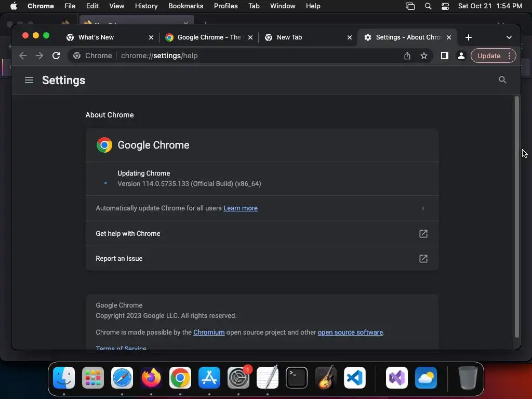Image resolution: width=532 pixels, height=399 pixels.
Task: Close the New Tab tab
Action: [x=350, y=37]
